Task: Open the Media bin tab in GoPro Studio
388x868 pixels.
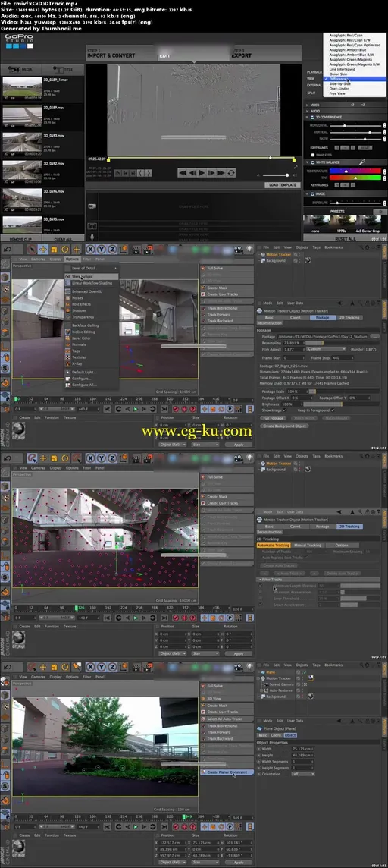Action: click(22, 69)
